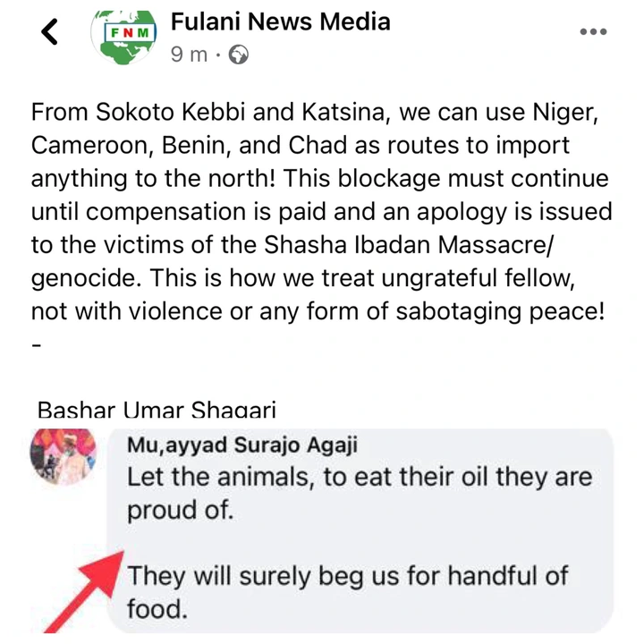Click the Bashar Umar Shagari name
This screenshot has width=644, height=644.
[x=157, y=410]
